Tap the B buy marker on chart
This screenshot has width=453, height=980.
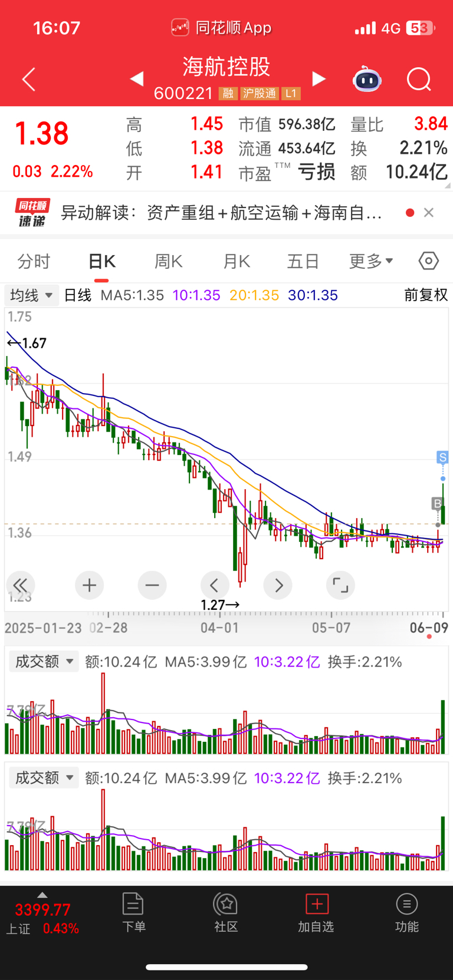coord(437,503)
